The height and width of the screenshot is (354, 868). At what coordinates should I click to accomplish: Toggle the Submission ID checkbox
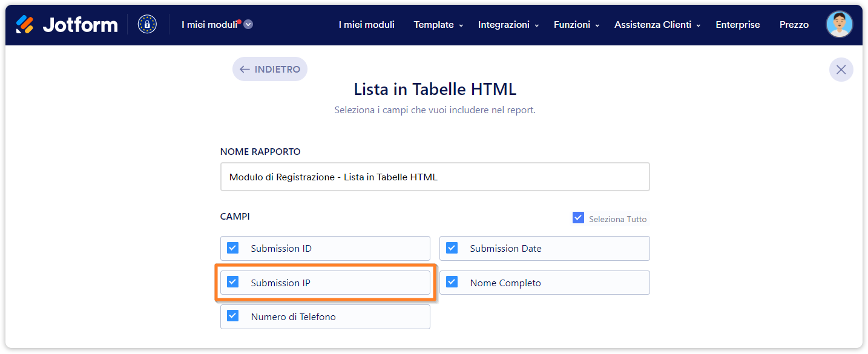[233, 248]
